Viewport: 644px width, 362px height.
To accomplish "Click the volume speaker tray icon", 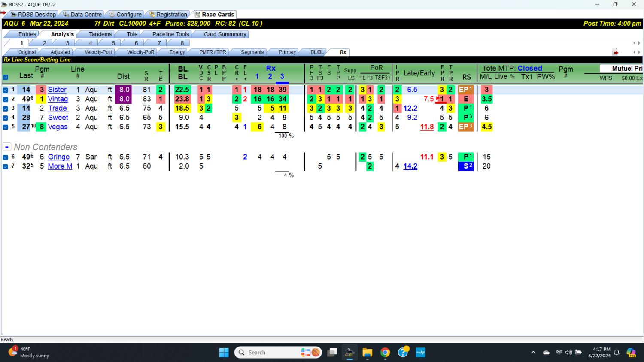I will pos(568,353).
